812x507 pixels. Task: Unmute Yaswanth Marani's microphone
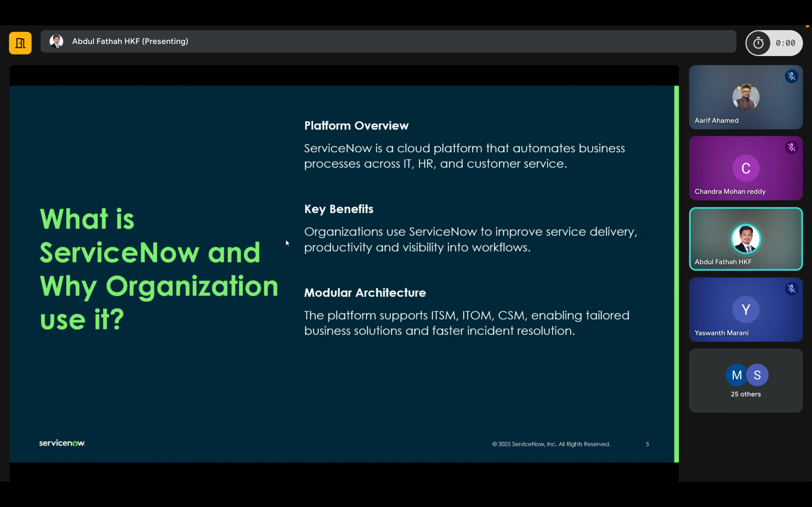pos(791,289)
